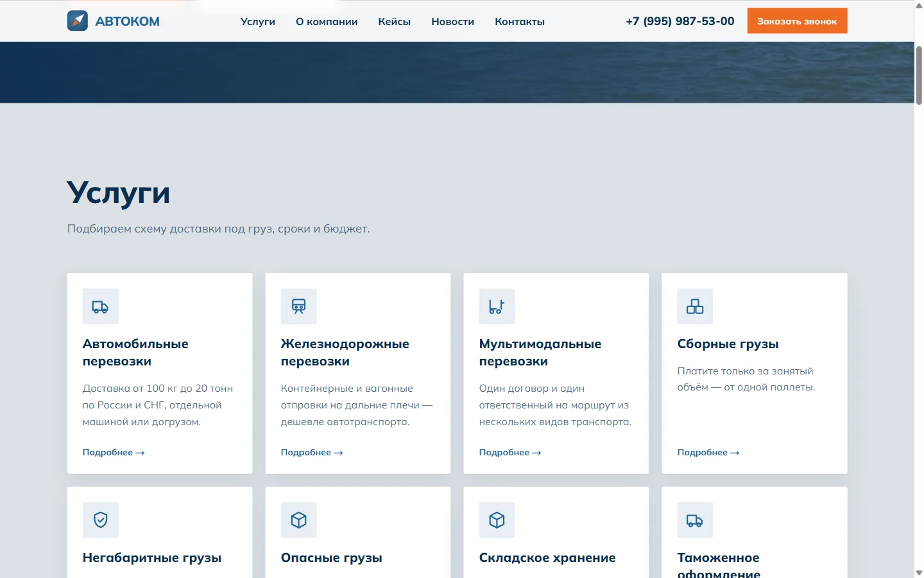Screen dimensions: 924x578
Task: Call the phone number +7 (995) 987-53-00
Action: point(680,21)
